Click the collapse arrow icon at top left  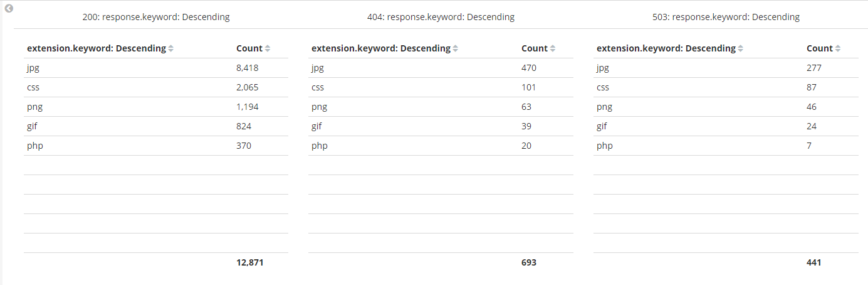point(9,9)
